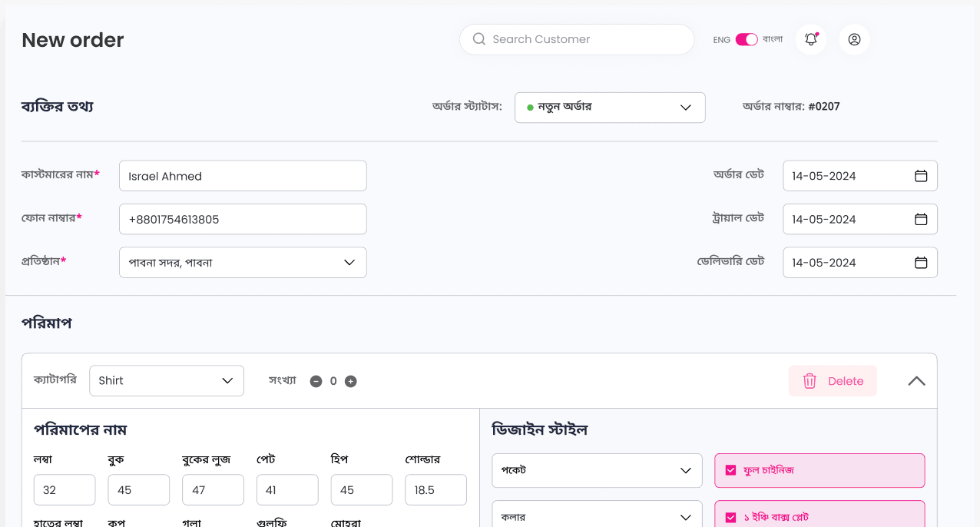Delete the Shirt measurement item

click(x=833, y=381)
